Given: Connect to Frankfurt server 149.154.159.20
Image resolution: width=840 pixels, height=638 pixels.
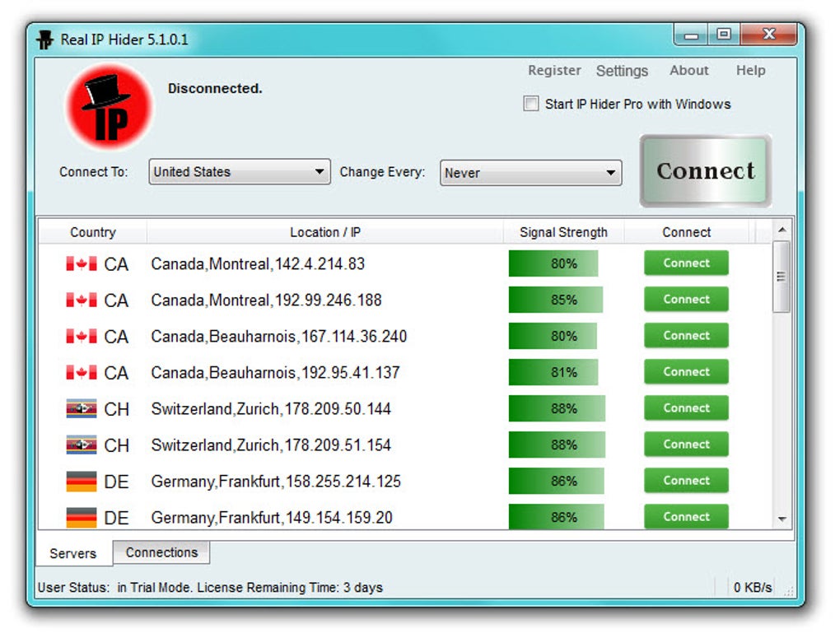Looking at the screenshot, I should point(686,517).
